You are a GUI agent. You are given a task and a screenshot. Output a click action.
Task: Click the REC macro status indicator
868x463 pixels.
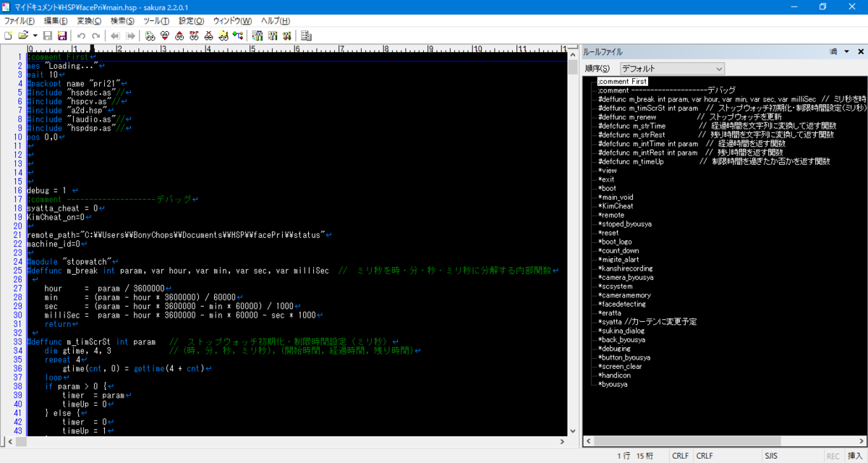coord(833,456)
